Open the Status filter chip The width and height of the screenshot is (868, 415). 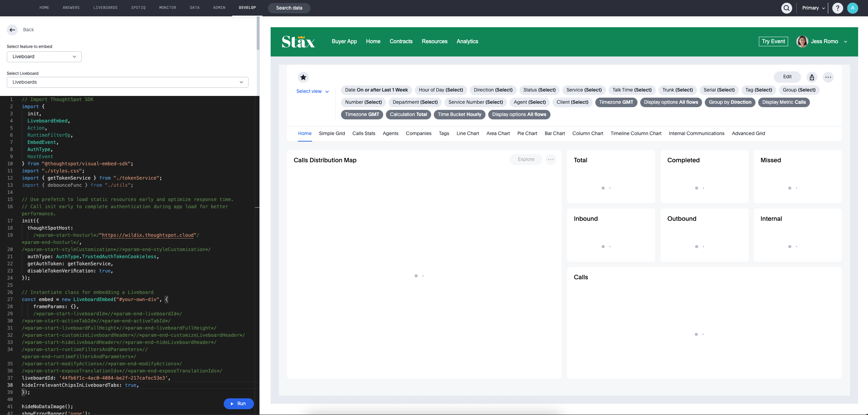[x=540, y=90]
